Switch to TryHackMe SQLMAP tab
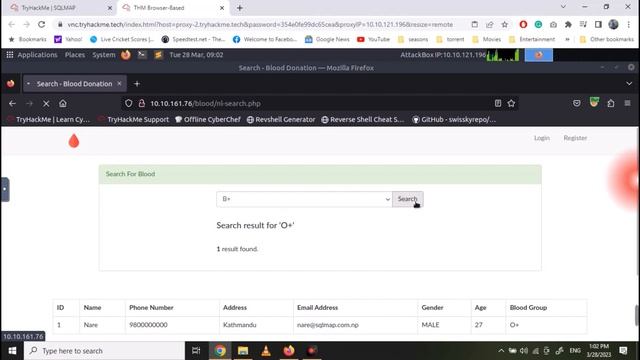The width and height of the screenshot is (640, 360). [x=61, y=8]
